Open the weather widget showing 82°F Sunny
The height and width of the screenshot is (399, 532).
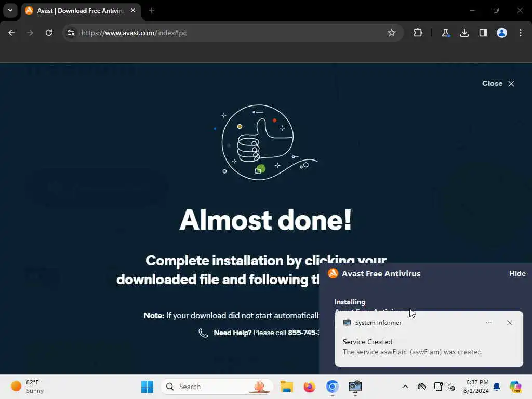pos(28,387)
